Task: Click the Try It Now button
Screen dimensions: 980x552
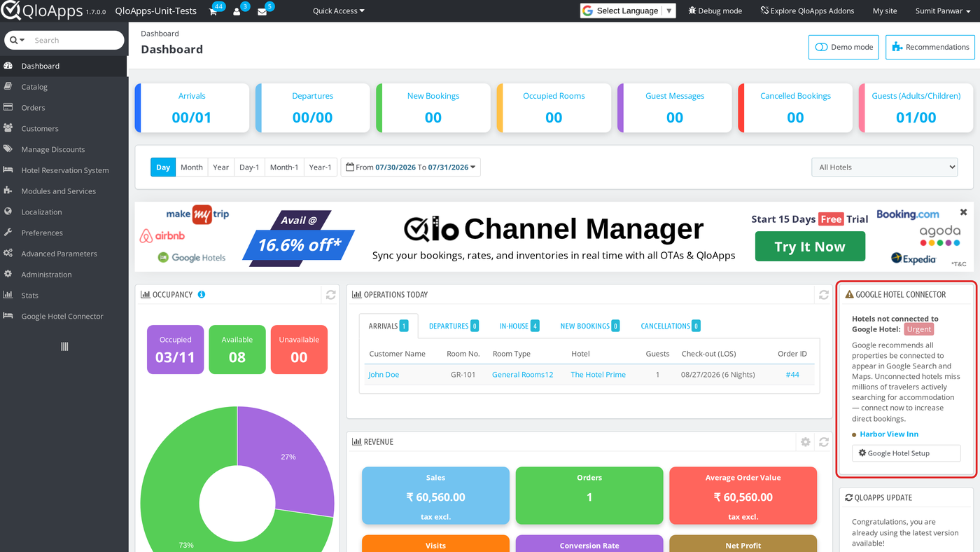Action: (810, 247)
